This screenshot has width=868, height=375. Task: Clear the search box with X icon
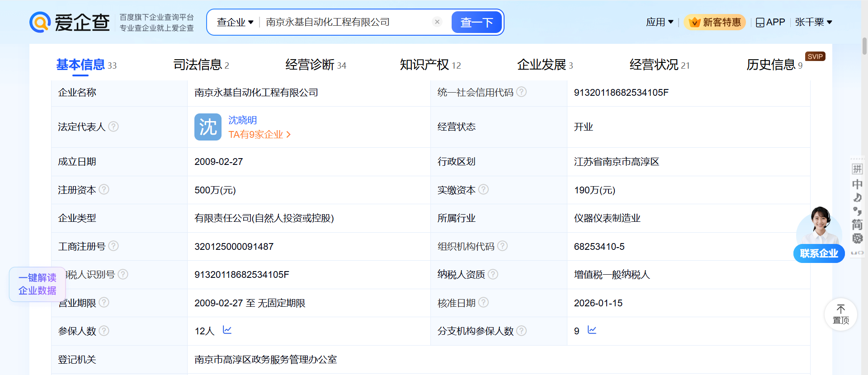point(437,22)
